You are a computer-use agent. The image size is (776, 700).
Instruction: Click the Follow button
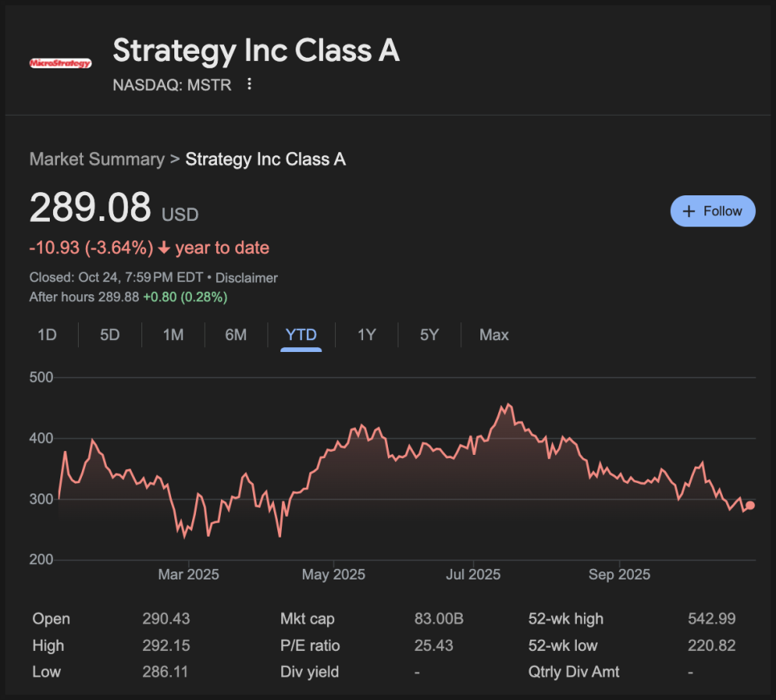(713, 211)
